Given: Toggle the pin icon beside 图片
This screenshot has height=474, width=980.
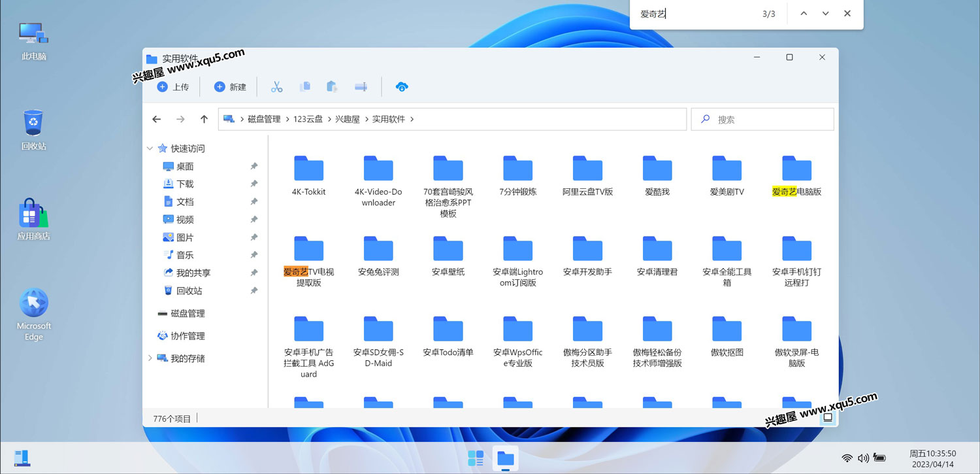Looking at the screenshot, I should pos(254,237).
